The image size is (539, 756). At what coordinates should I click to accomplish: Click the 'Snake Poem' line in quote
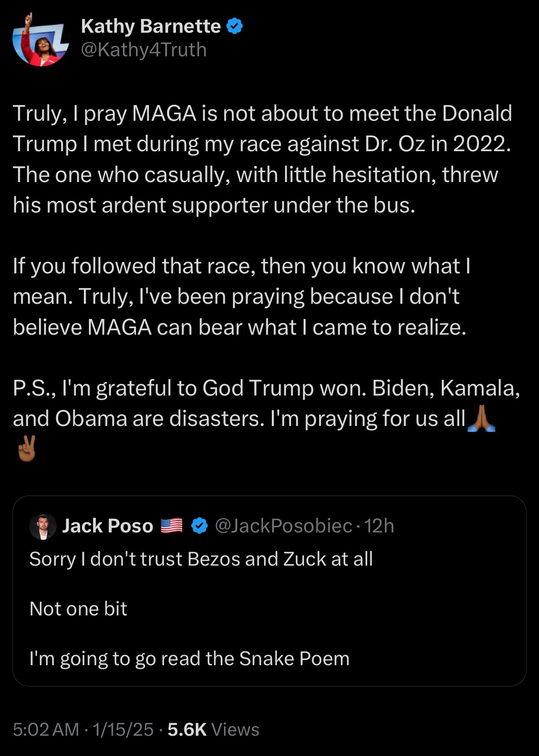coord(189,659)
